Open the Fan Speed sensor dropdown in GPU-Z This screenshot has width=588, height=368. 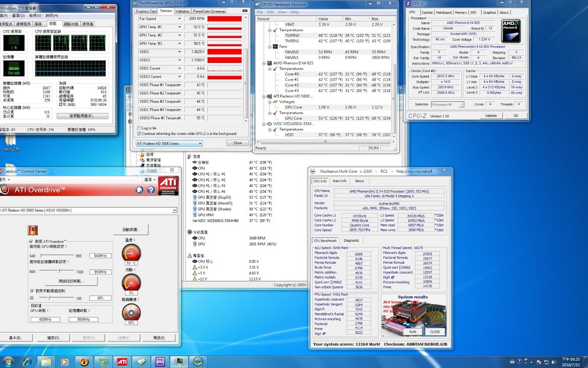(179, 19)
